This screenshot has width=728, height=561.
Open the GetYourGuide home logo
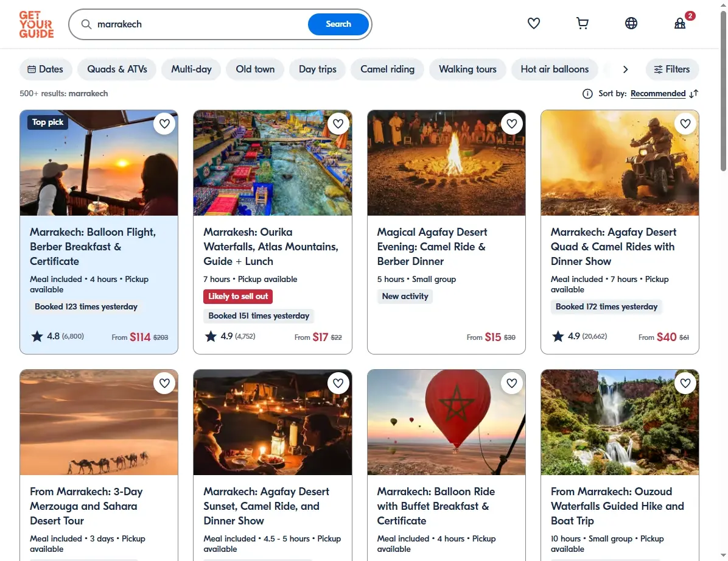[x=36, y=24]
